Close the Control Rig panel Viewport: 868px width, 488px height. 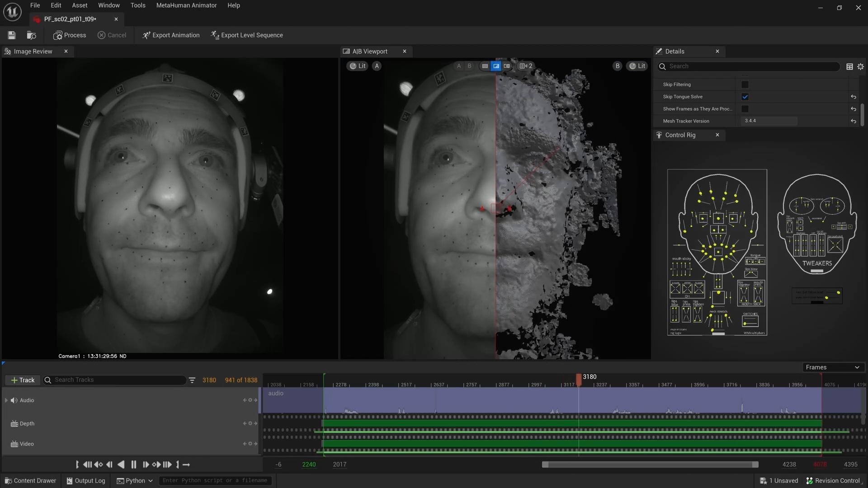717,135
